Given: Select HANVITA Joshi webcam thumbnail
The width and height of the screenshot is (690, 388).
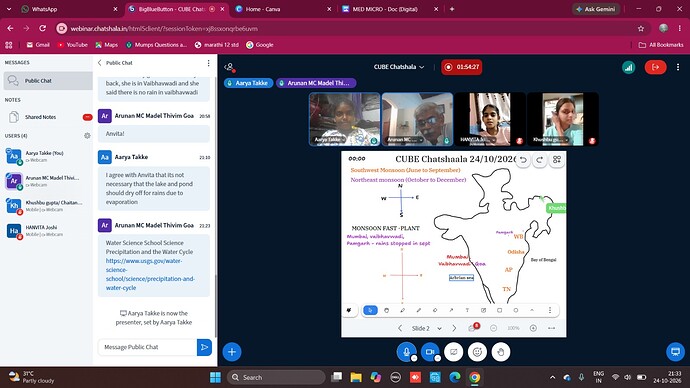Looking at the screenshot, I should point(490,119).
